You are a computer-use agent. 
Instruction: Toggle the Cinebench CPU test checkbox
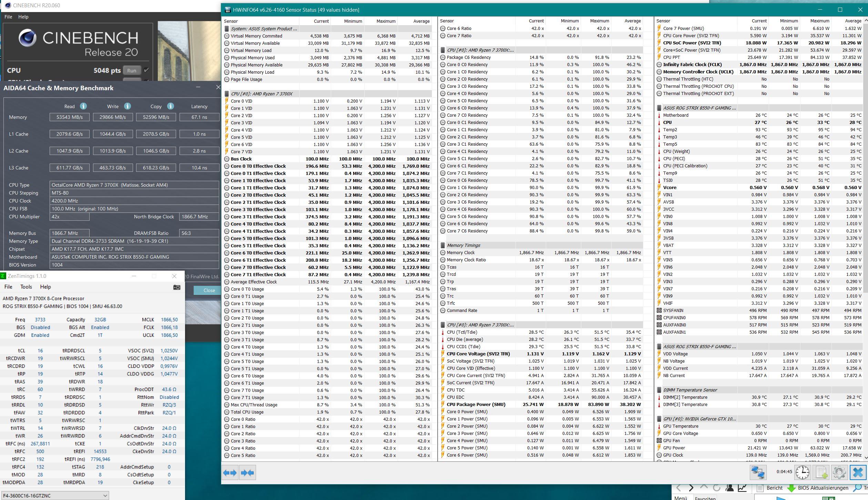pos(146,70)
